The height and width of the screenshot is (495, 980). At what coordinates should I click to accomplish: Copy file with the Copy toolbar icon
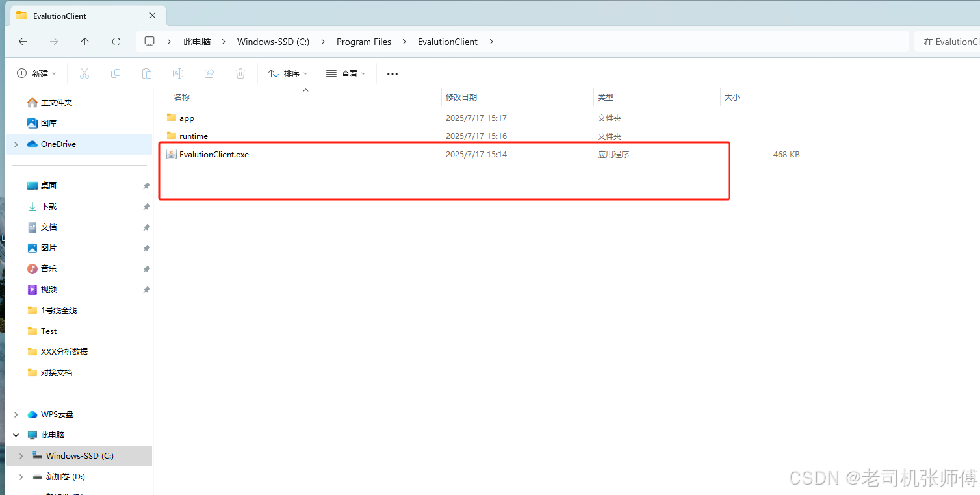(x=116, y=73)
